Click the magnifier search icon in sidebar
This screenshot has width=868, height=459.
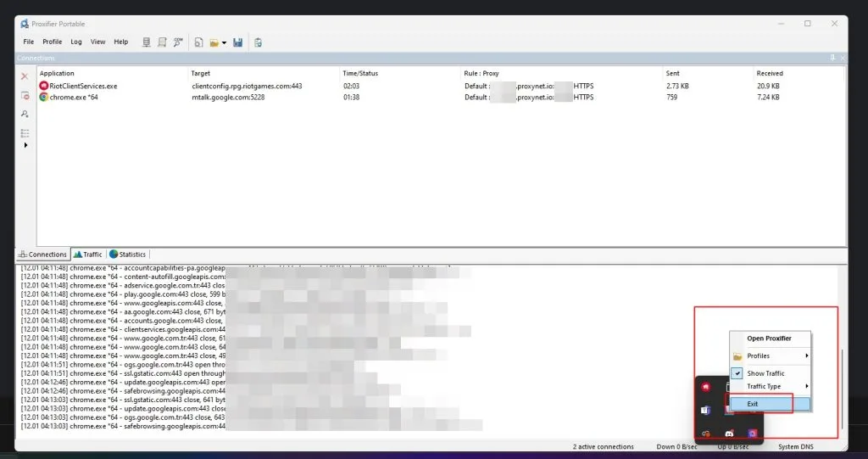click(x=25, y=114)
